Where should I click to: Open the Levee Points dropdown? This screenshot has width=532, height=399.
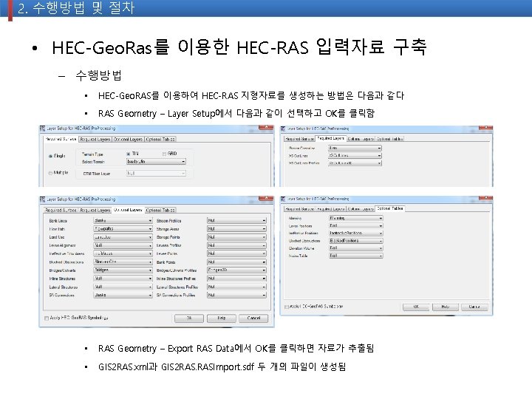[x=236, y=253]
